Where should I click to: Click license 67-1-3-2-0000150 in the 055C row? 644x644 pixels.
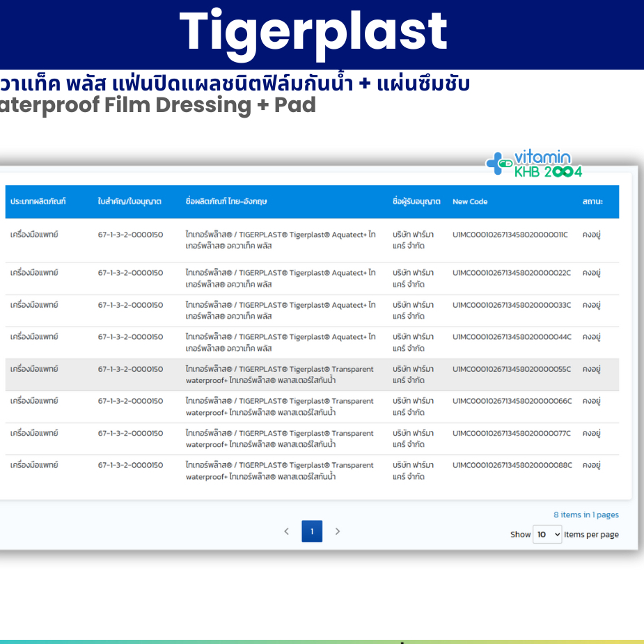[x=130, y=369]
